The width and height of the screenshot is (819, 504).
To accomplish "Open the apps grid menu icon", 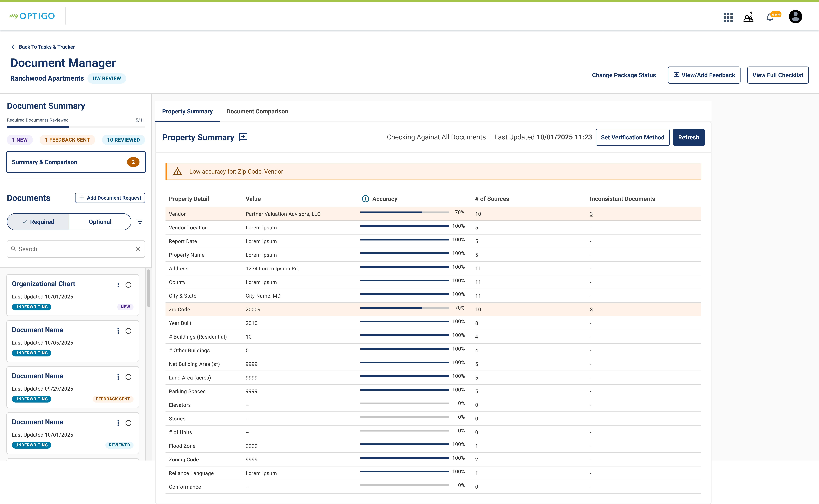I will (x=728, y=17).
